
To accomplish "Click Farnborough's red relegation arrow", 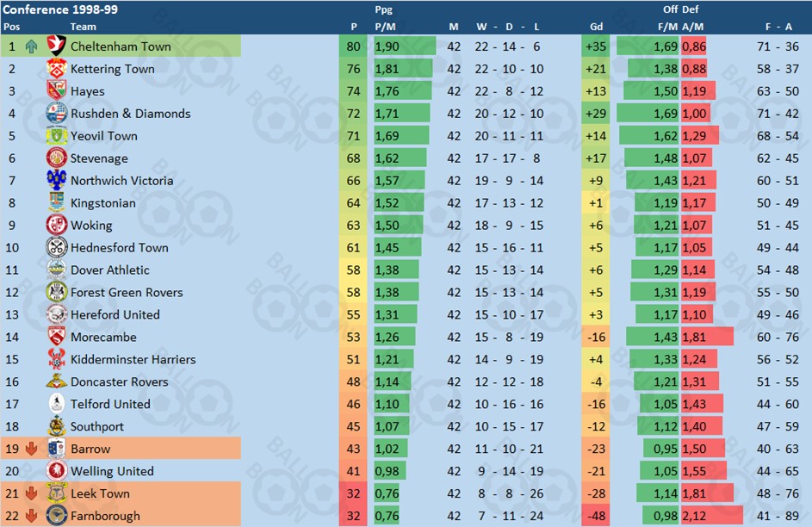I will tap(32, 517).
